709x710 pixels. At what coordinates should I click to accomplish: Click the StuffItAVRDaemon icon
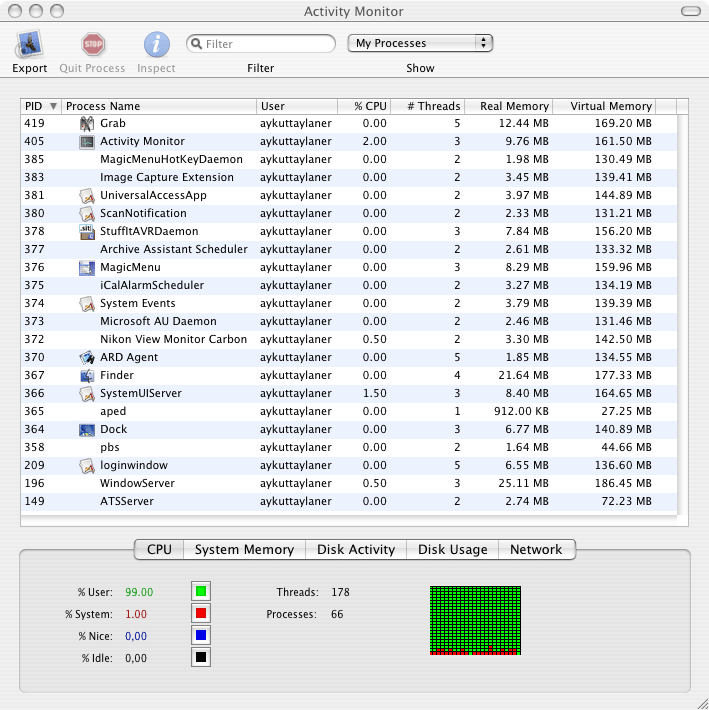86,231
